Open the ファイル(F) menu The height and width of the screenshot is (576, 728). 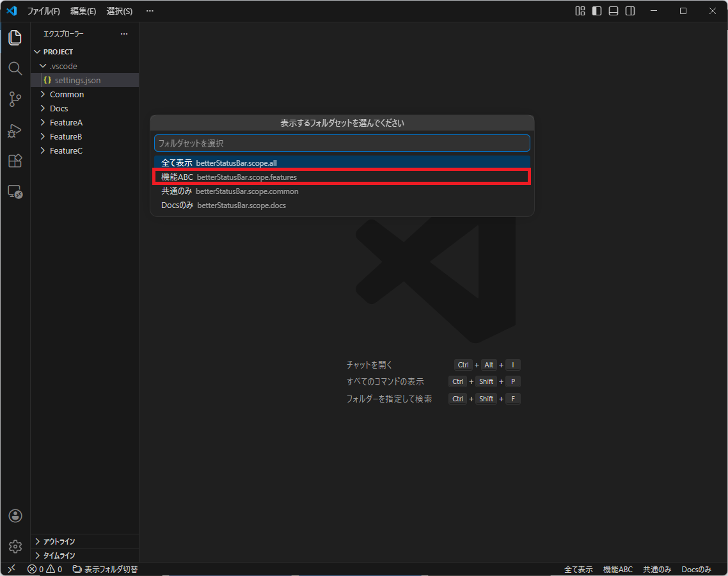tap(44, 11)
